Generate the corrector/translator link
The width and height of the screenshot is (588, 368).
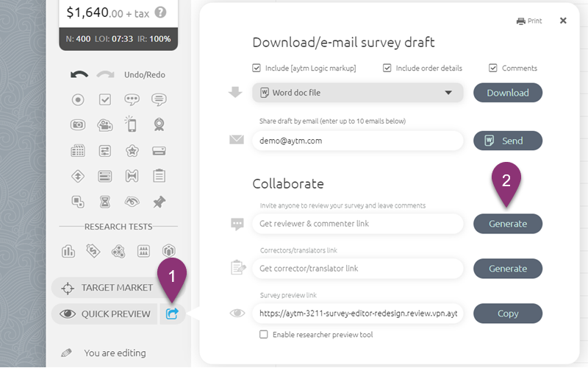point(507,269)
